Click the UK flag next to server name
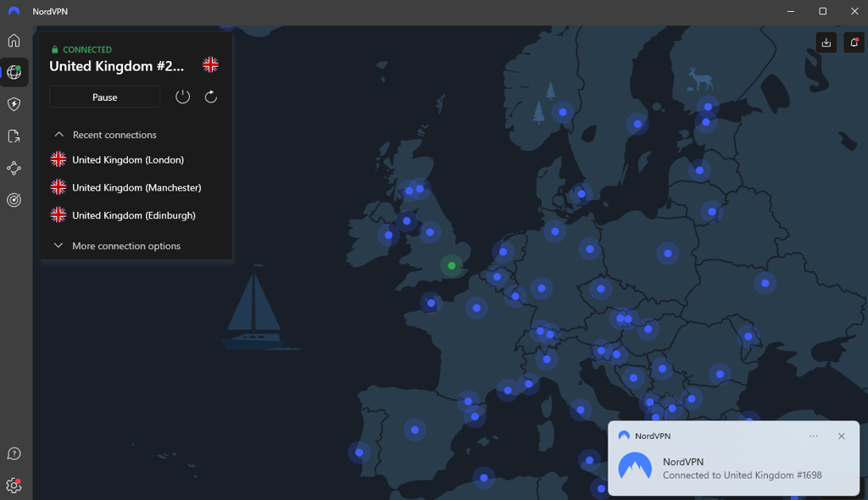The width and height of the screenshot is (868, 500). pyautogui.click(x=210, y=64)
